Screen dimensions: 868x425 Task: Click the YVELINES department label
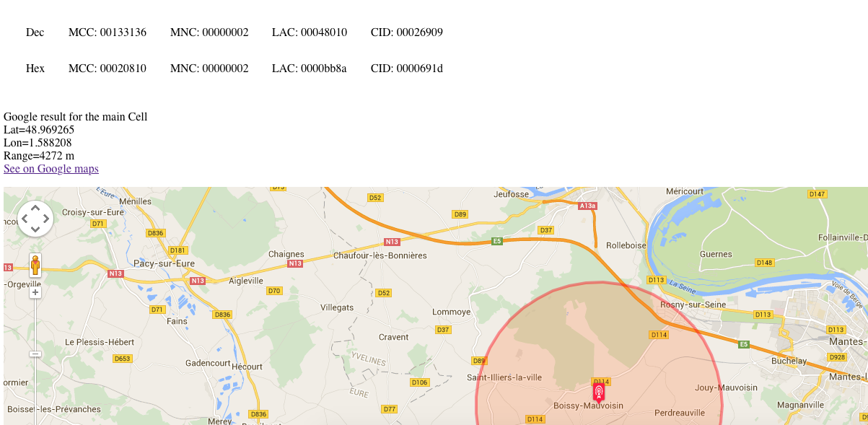[369, 360]
